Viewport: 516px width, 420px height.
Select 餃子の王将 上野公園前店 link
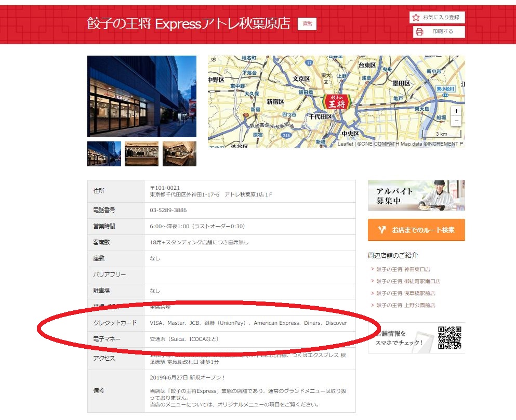click(406, 305)
